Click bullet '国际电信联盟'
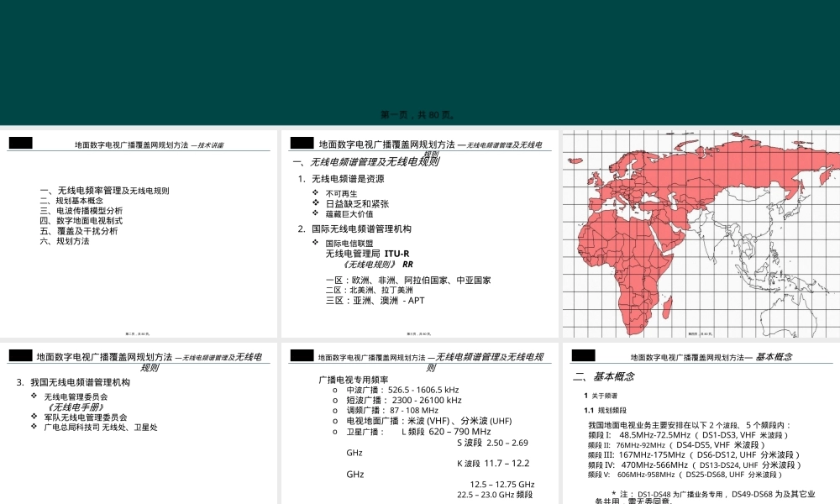The image size is (840, 504). pyautogui.click(x=349, y=243)
